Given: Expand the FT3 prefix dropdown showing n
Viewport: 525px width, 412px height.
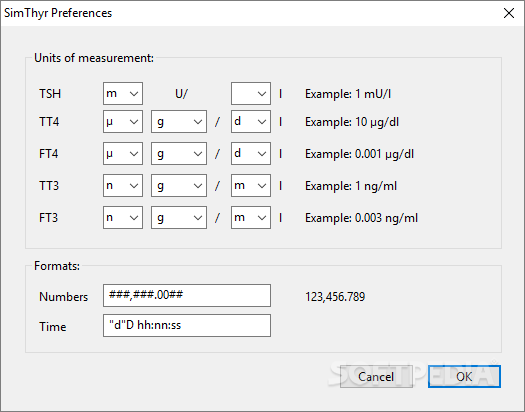Looking at the screenshot, I should tap(123, 218).
